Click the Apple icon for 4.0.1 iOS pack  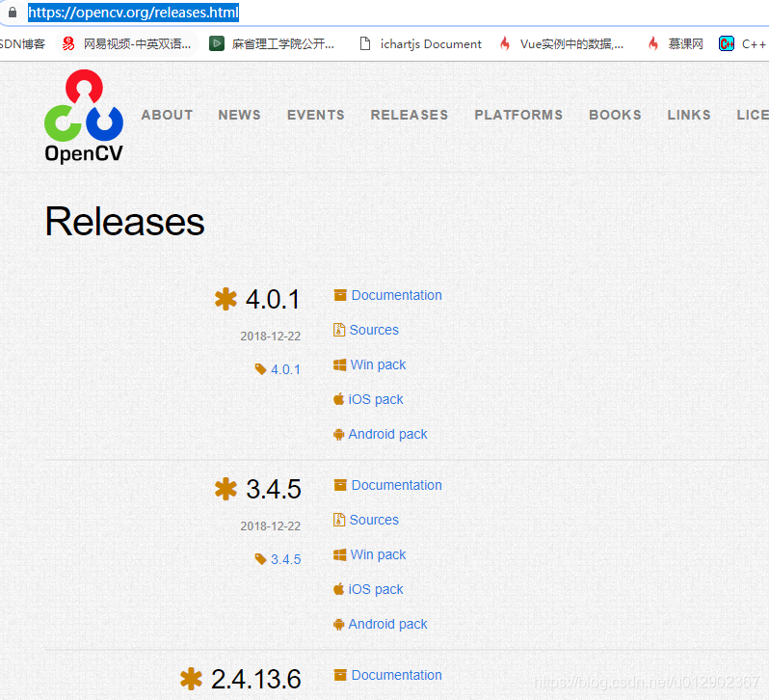point(338,399)
